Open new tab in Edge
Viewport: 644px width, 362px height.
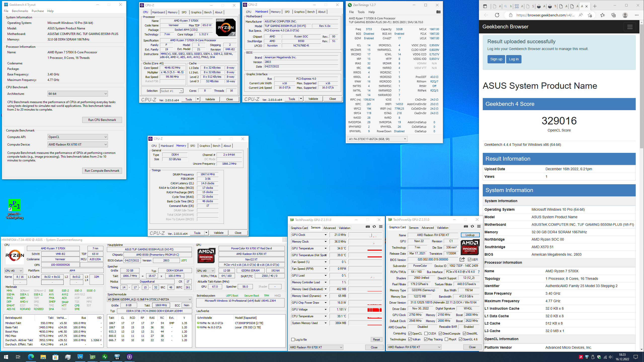[595, 6]
